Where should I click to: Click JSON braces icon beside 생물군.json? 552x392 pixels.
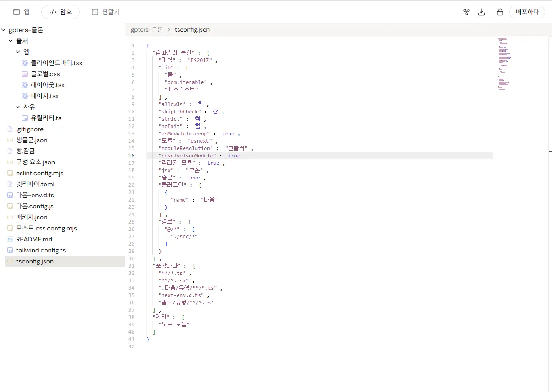[10, 140]
